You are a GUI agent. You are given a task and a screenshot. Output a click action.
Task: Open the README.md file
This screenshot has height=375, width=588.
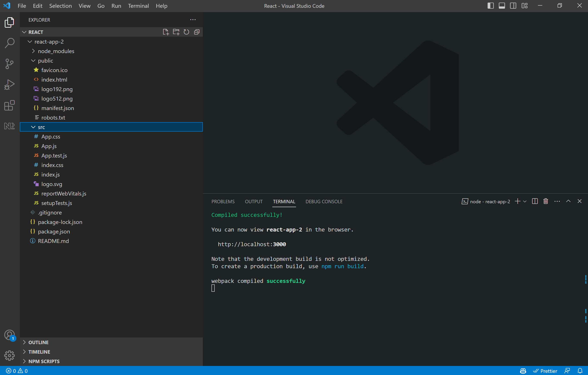click(111, 241)
